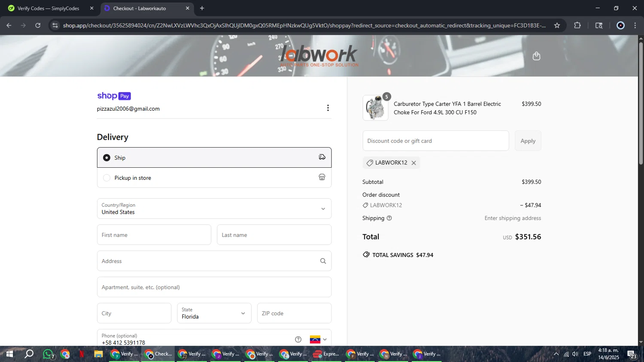Click the Labwork store logo
644x362 pixels.
tap(319, 56)
